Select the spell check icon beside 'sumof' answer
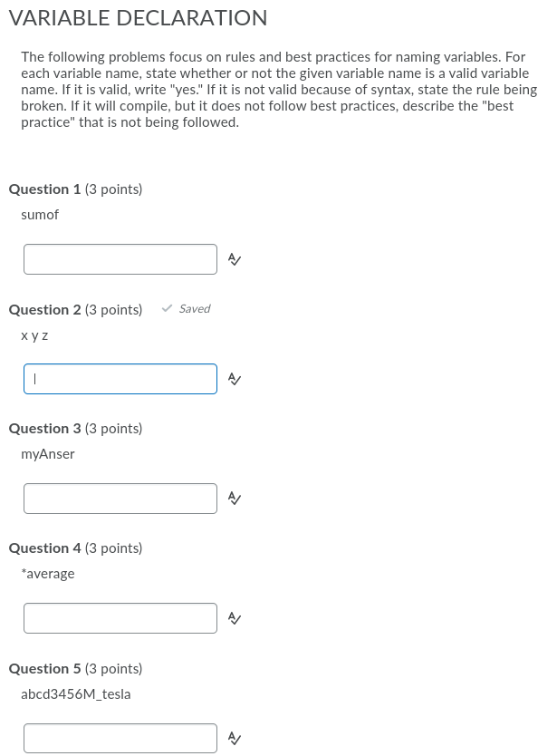Viewport: 557px width, 756px height. point(233,258)
